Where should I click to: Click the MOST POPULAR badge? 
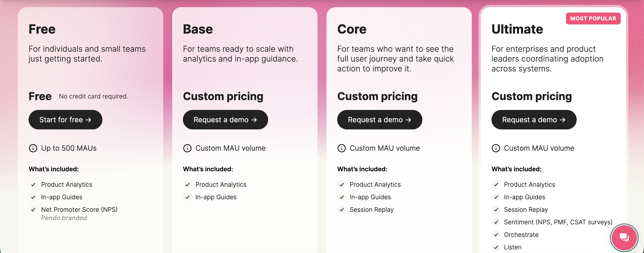tap(593, 18)
